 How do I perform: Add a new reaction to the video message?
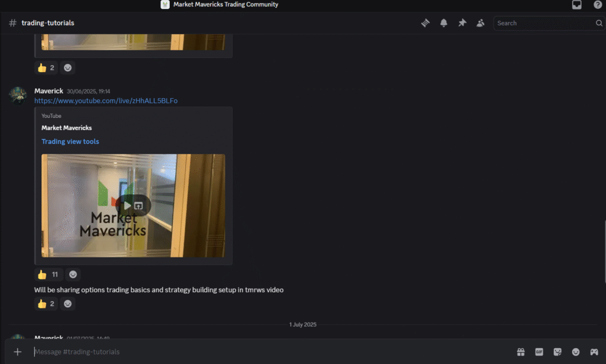point(73,274)
